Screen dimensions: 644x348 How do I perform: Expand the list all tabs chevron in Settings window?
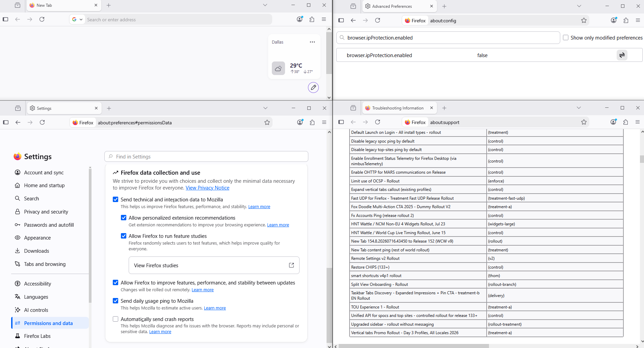tap(265, 108)
